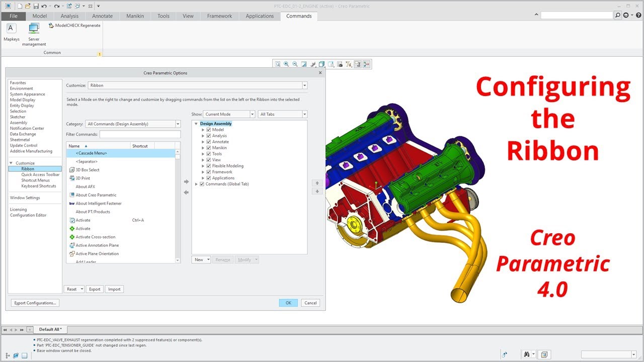Switch to the Model ribbon tab
Screen dimensions: 644x362
39,16
